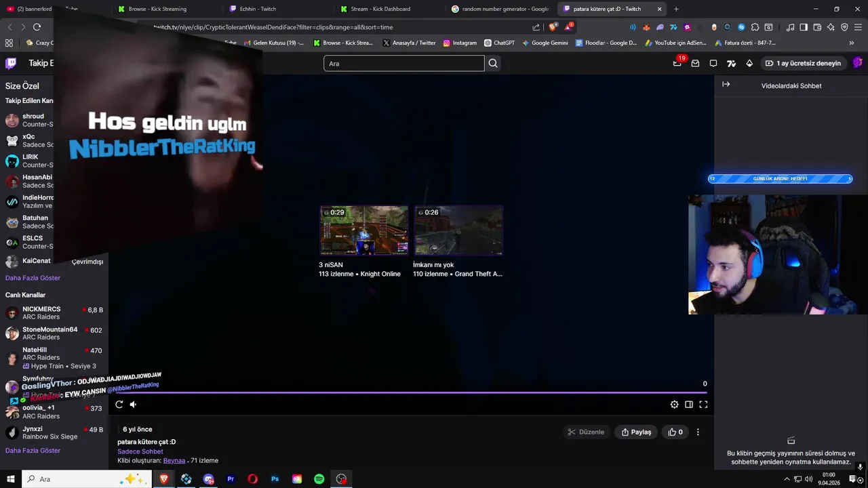Toggle the browser sidebar panel icon
The height and width of the screenshot is (488, 868).
coord(804,27)
